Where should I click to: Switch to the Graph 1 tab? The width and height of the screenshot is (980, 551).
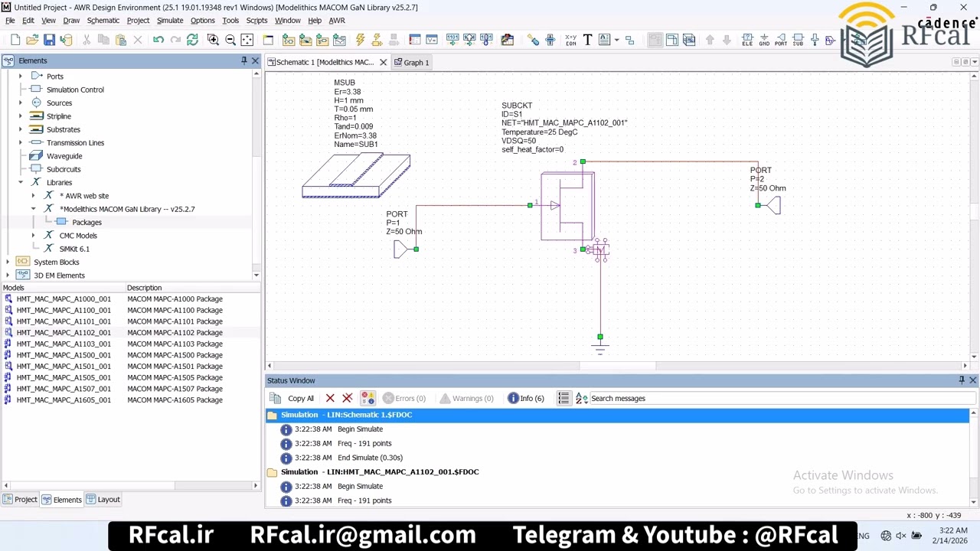tap(411, 62)
